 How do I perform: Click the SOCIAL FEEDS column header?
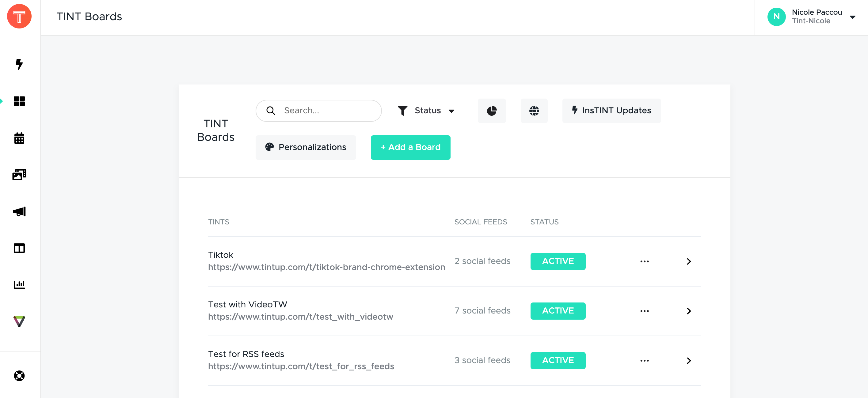click(x=481, y=222)
